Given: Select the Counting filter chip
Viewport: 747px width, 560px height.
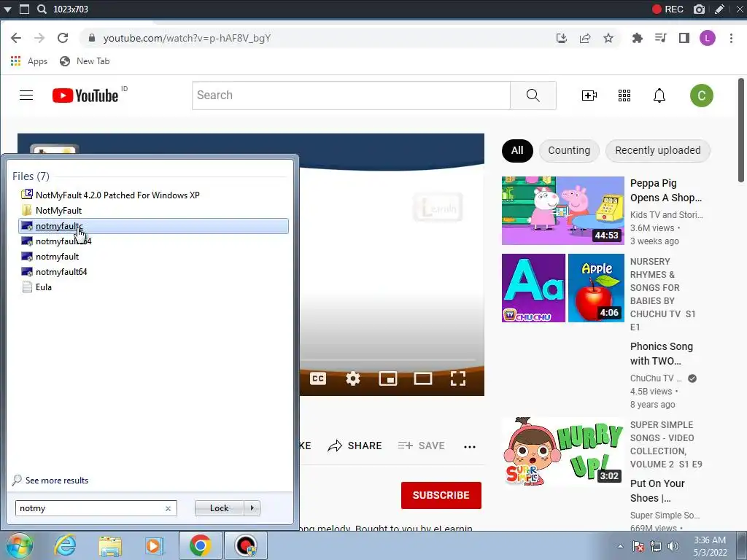Looking at the screenshot, I should click(569, 150).
